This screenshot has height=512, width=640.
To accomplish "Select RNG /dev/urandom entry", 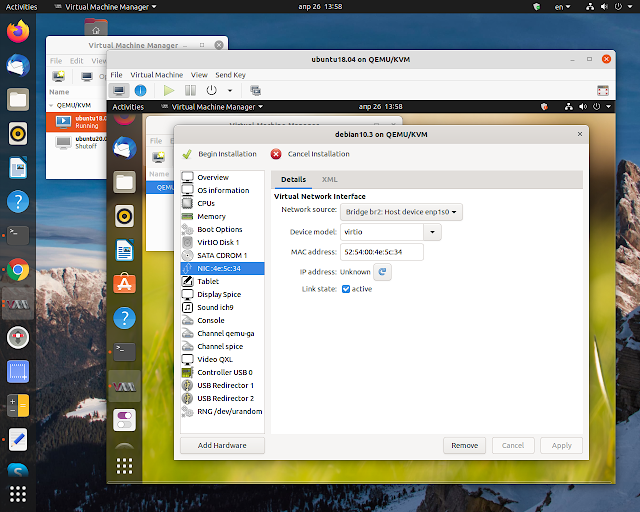I will (222, 412).
